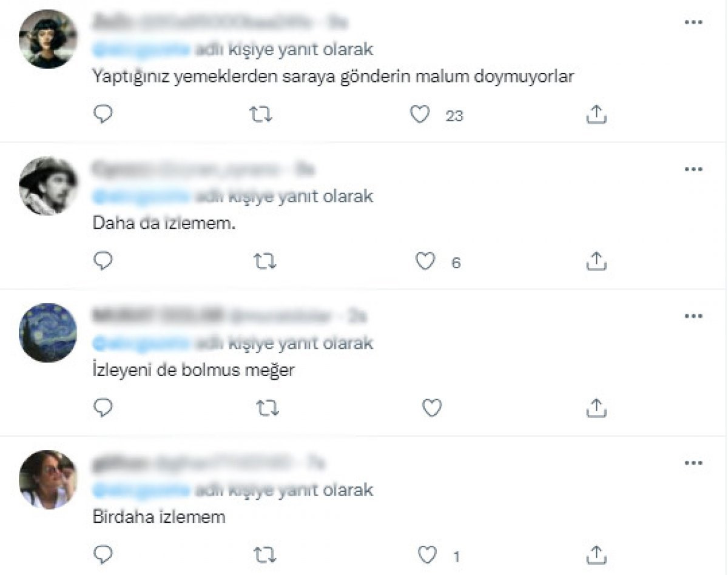Open more menu on 'İzleyeni de bolmus' tweet
Screen dimensions: 728x575
pyautogui.click(x=693, y=316)
